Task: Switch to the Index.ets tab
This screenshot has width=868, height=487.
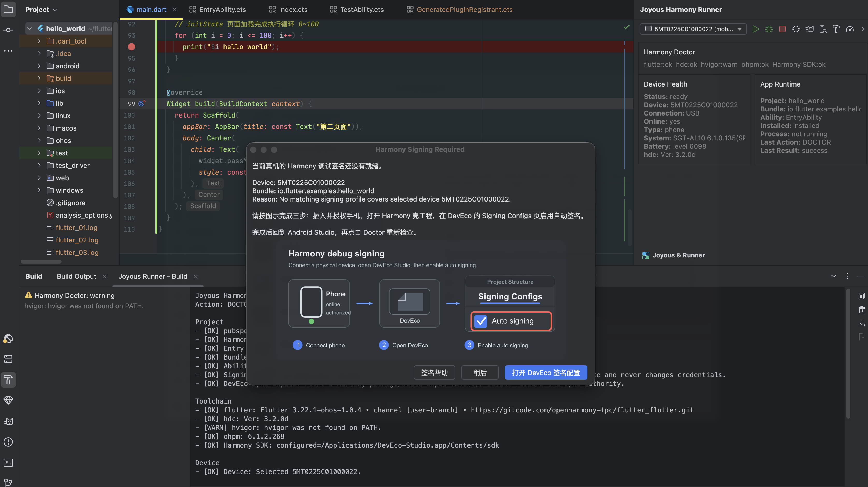Action: click(x=288, y=9)
